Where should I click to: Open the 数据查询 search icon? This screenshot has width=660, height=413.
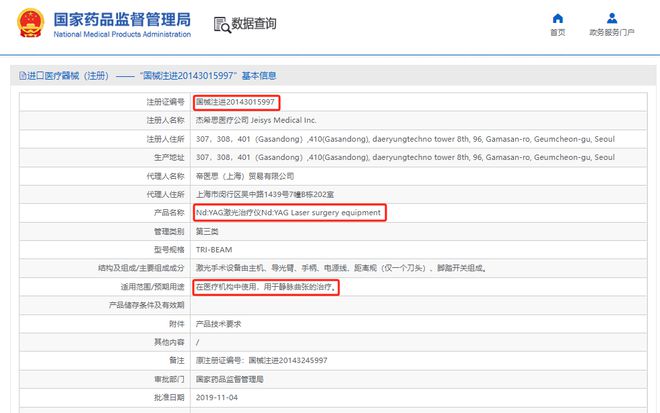tap(222, 25)
